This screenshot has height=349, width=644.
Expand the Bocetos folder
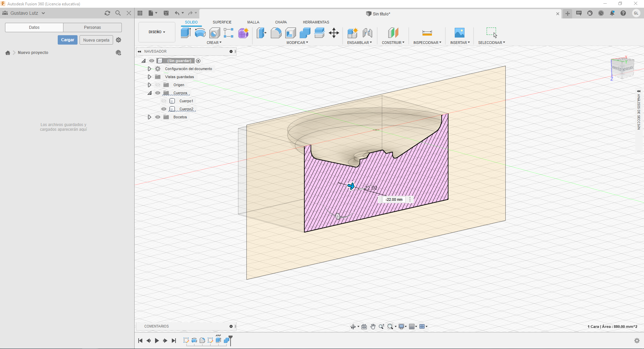[150, 117]
